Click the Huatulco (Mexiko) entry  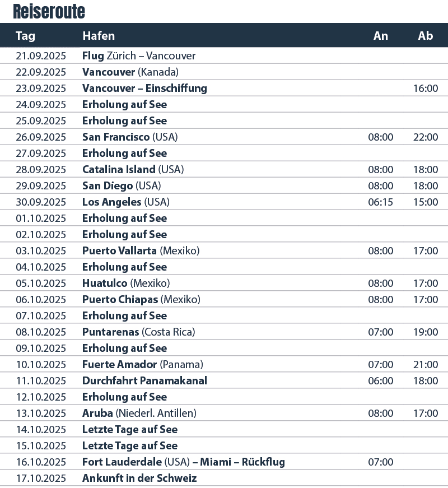pos(126,283)
